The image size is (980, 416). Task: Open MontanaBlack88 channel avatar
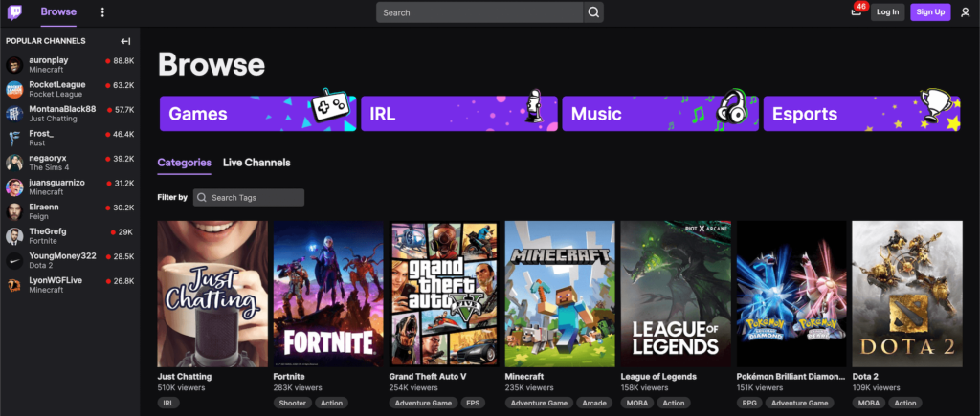(14, 114)
